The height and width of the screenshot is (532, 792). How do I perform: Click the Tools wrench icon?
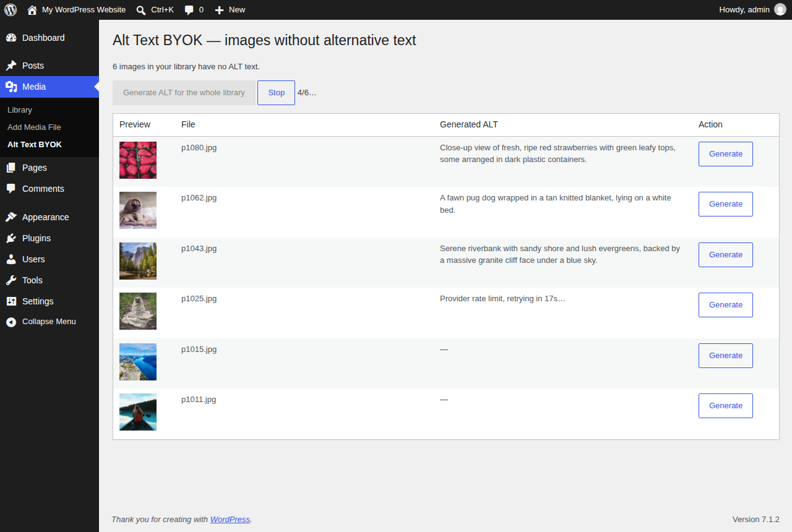point(11,280)
